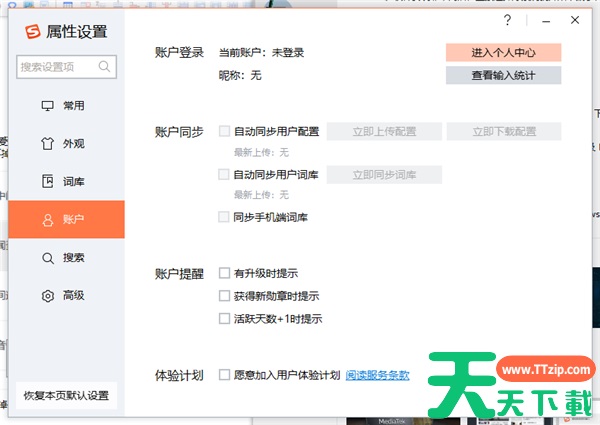Toggle 活跃天数+1时提示 checkbox
Image resolution: width=600 pixels, height=425 pixels.
[224, 319]
